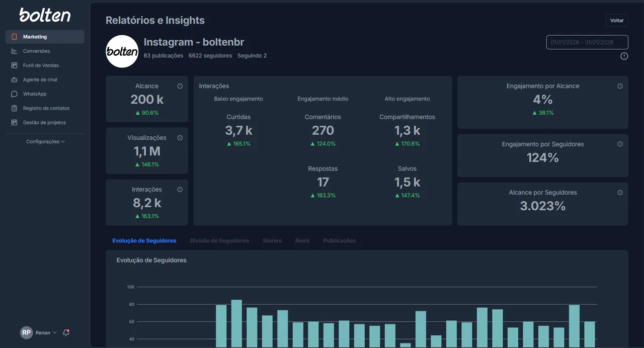The height and width of the screenshot is (348, 644).
Task: Switch to the Publicações tab
Action: (x=340, y=241)
